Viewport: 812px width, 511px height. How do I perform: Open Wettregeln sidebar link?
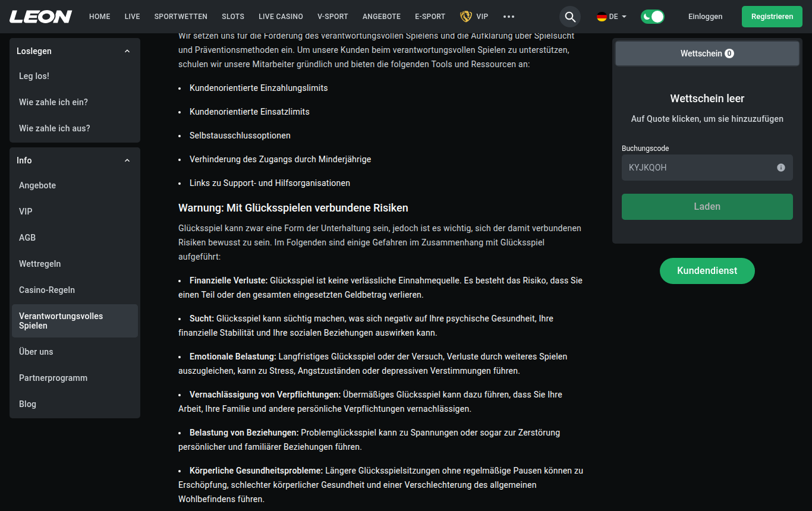click(75, 264)
